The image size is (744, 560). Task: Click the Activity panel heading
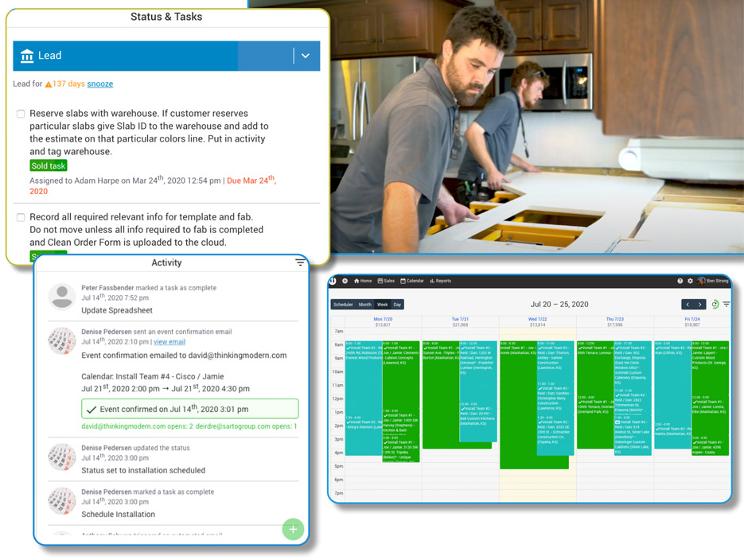coord(166,262)
